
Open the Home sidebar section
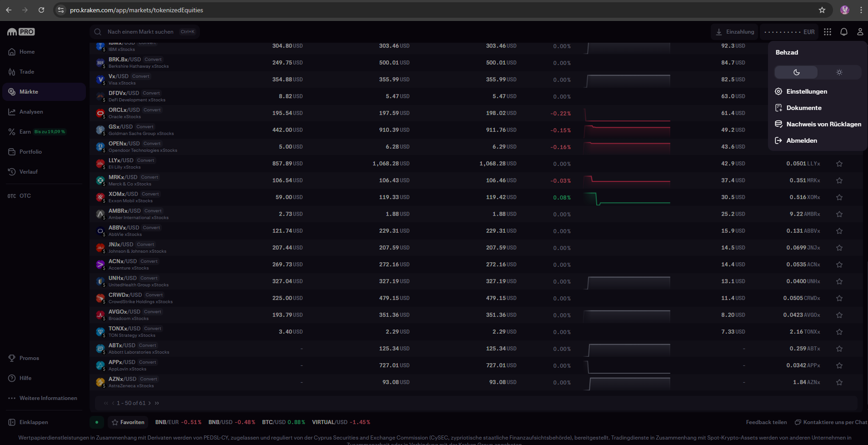(44, 52)
